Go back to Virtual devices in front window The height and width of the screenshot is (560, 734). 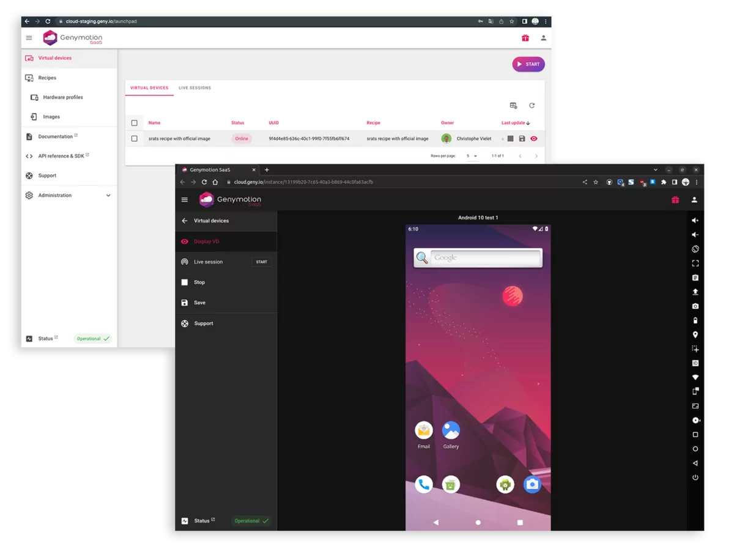point(226,221)
